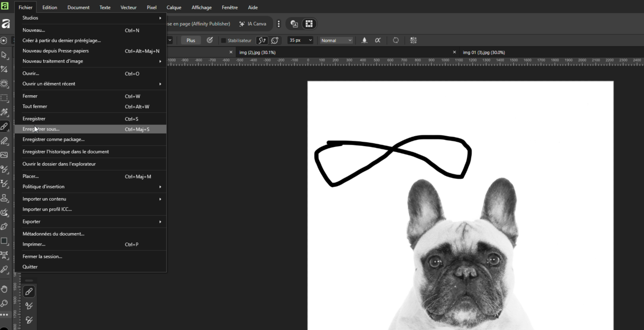Select the Rectangle shape tool
Viewport: 644px width, 330px height.
tap(4, 241)
